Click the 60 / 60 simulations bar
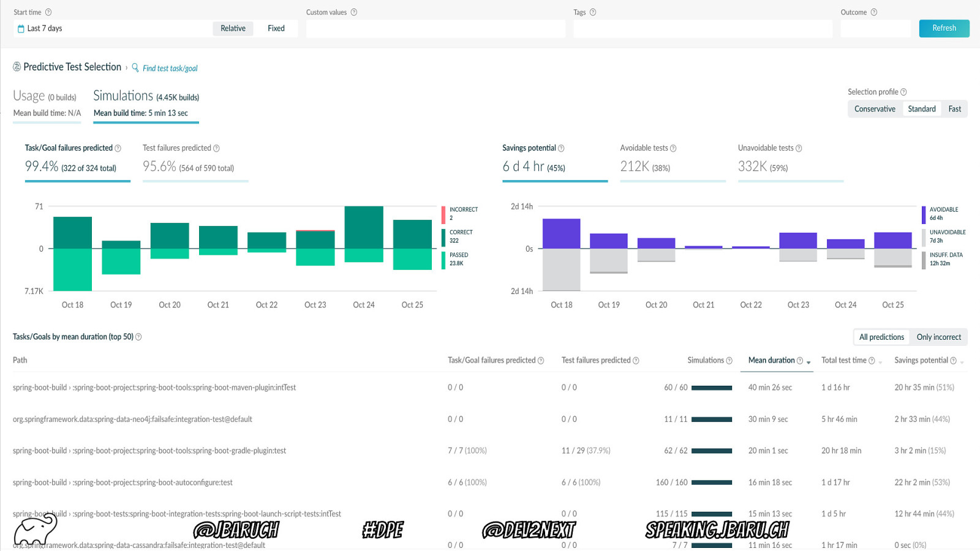This screenshot has width=980, height=551. 712,388
